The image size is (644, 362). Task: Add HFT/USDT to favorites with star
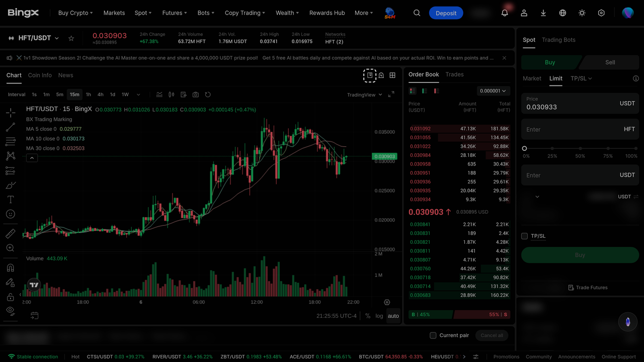click(x=71, y=38)
